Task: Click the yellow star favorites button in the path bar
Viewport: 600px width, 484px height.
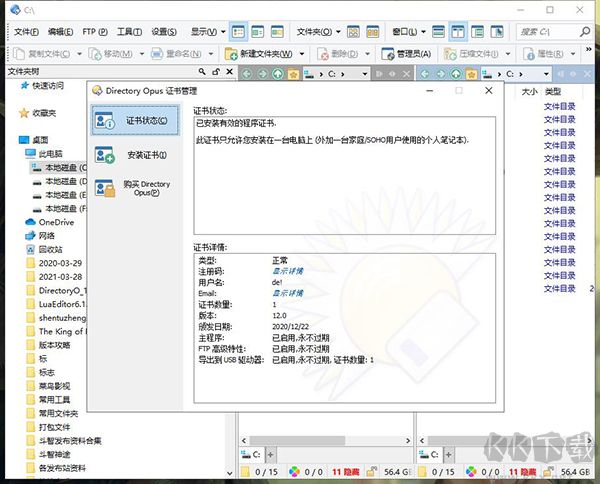Action: (292, 73)
